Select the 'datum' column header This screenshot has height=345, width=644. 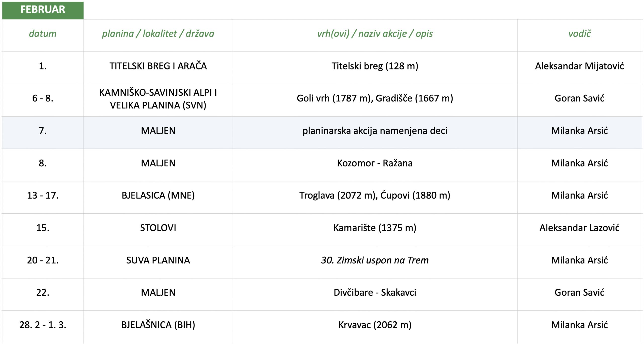[43, 33]
